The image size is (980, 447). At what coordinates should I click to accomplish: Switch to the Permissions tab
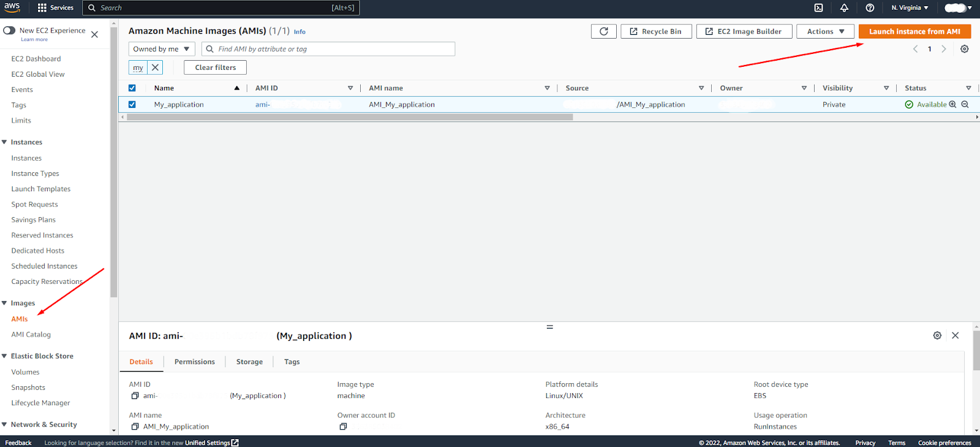195,362
